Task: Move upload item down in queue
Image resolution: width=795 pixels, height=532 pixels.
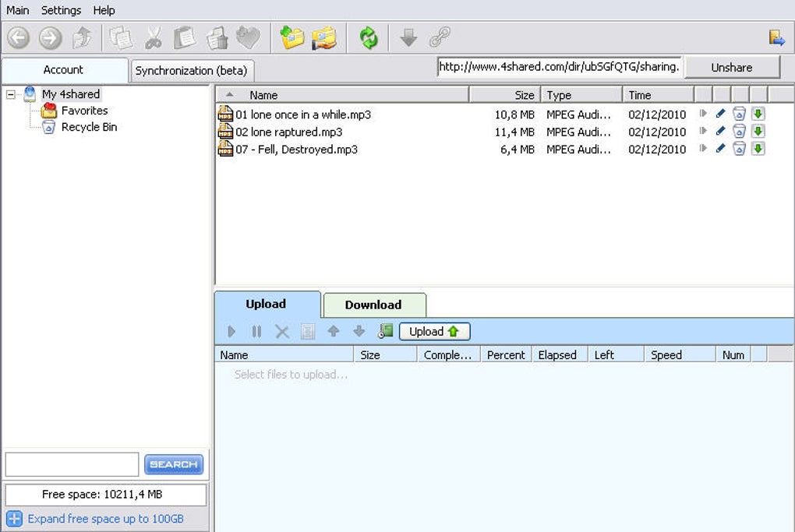Action: 359,331
